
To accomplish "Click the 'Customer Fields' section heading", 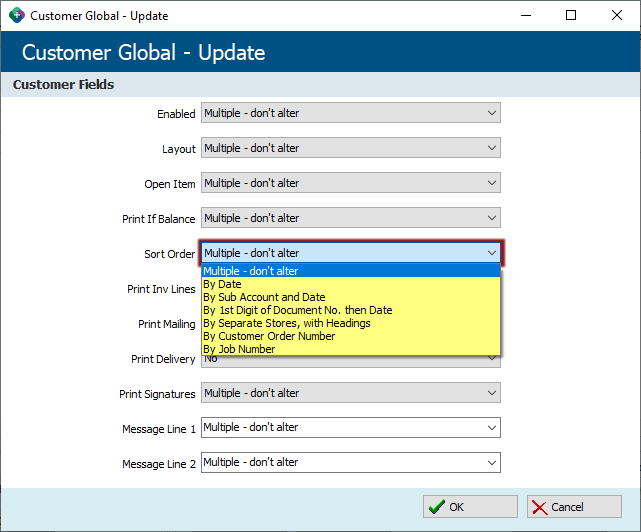I will click(63, 84).
